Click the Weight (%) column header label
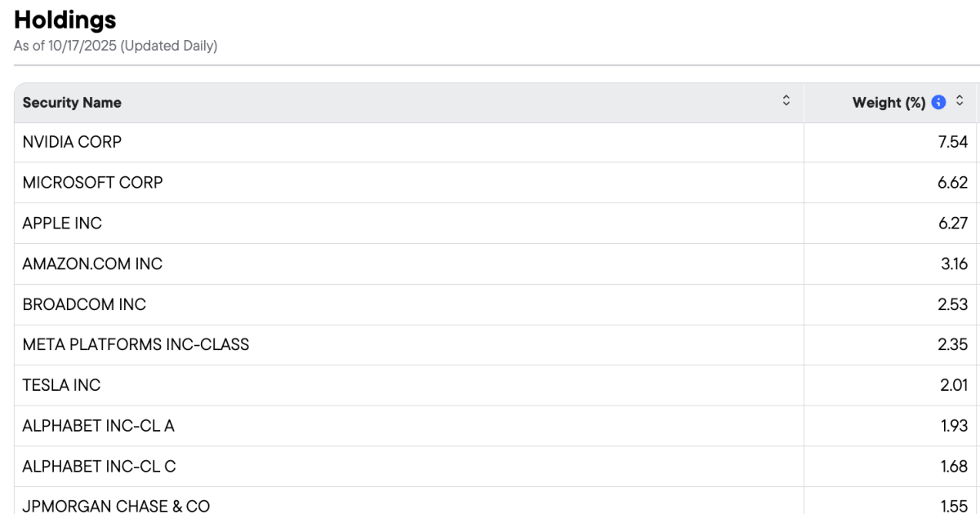This screenshot has width=980, height=514. [889, 103]
